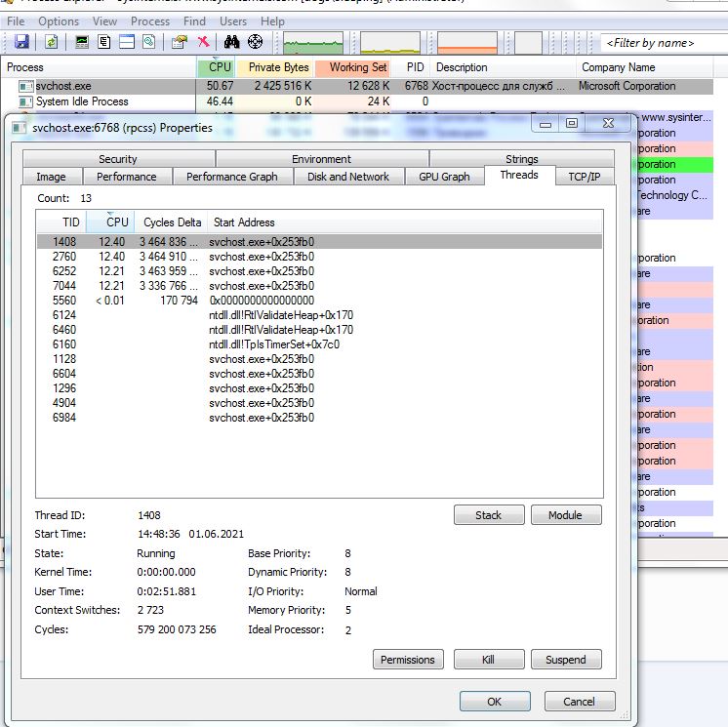Select the crosshair Find Window's Process icon
728x727 pixels.
[256, 42]
